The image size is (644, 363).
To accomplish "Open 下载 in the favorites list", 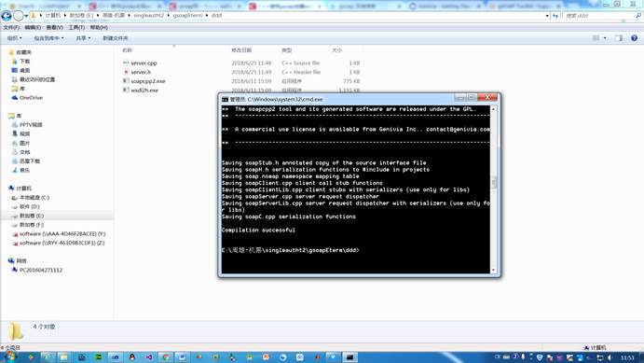I will pos(24,62).
